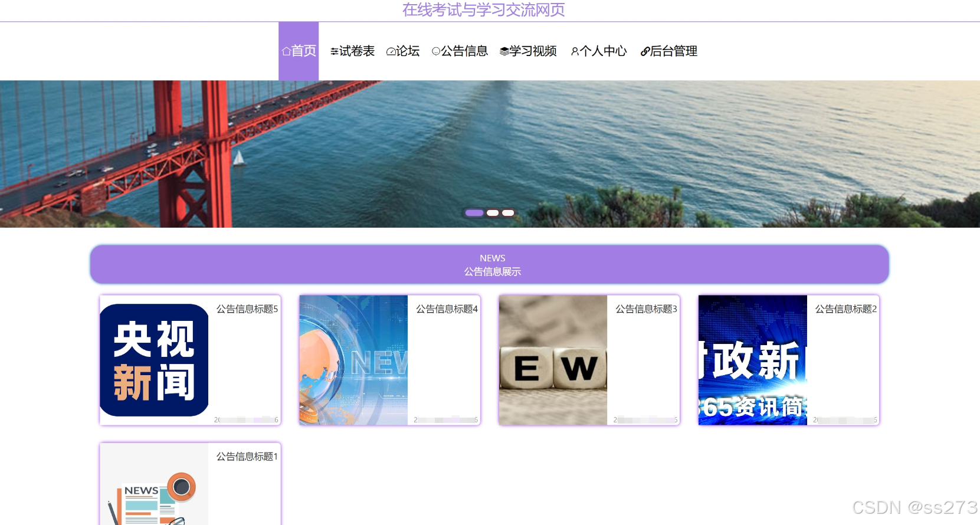Click the 公告信息展示 section header

492,272
